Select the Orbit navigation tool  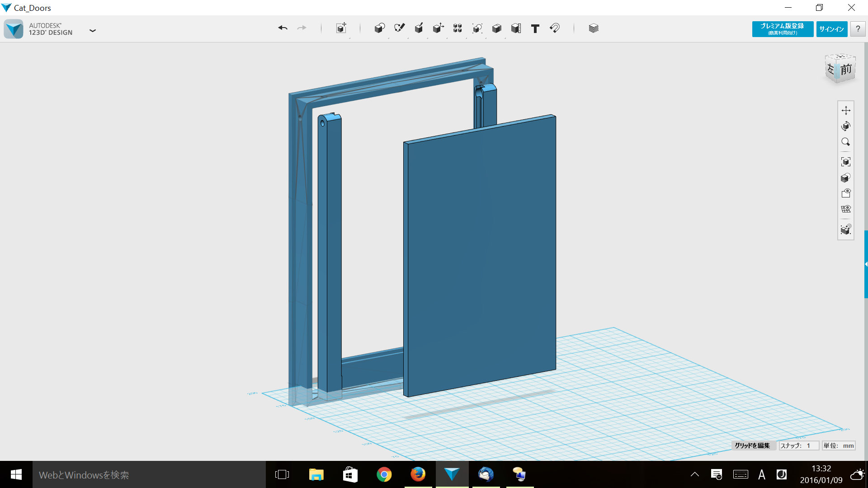[846, 126]
